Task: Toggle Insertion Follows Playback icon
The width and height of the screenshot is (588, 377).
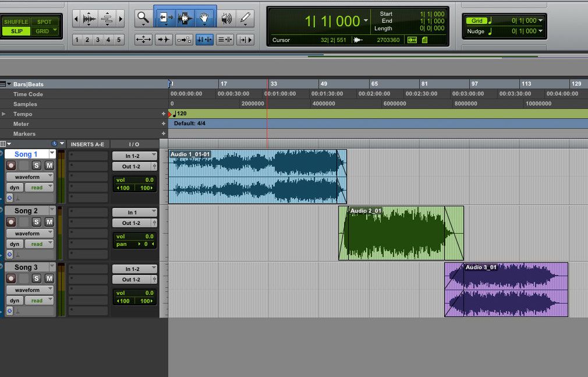Action: [245, 40]
